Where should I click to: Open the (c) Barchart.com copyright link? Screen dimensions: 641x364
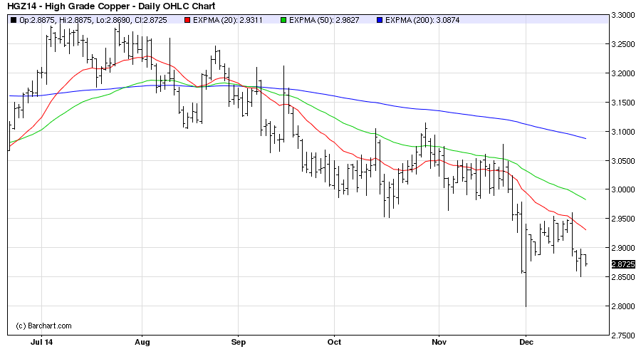pos(44,326)
